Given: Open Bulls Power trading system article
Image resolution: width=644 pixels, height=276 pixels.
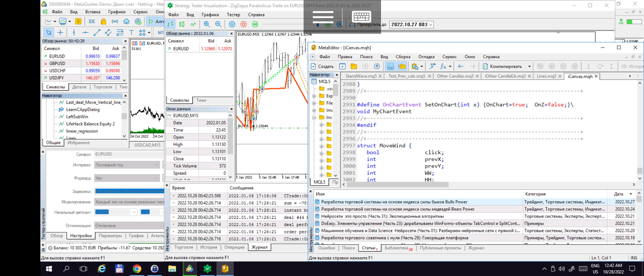Looking at the screenshot, I should click(x=394, y=202).
